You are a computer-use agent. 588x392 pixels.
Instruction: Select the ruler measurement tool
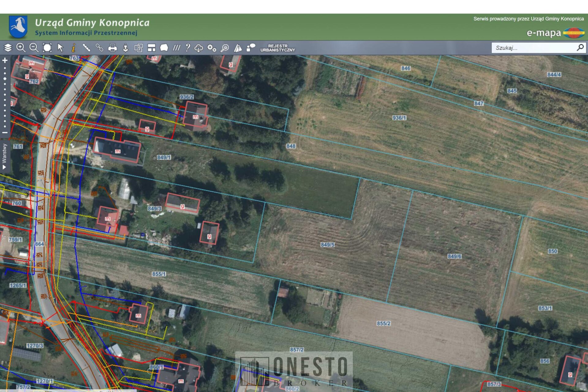pyautogui.click(x=86, y=48)
